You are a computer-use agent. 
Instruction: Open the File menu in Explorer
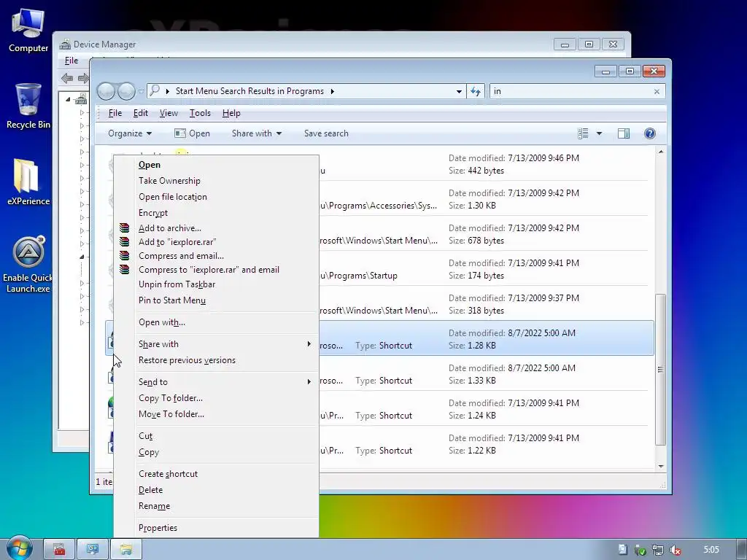115,113
